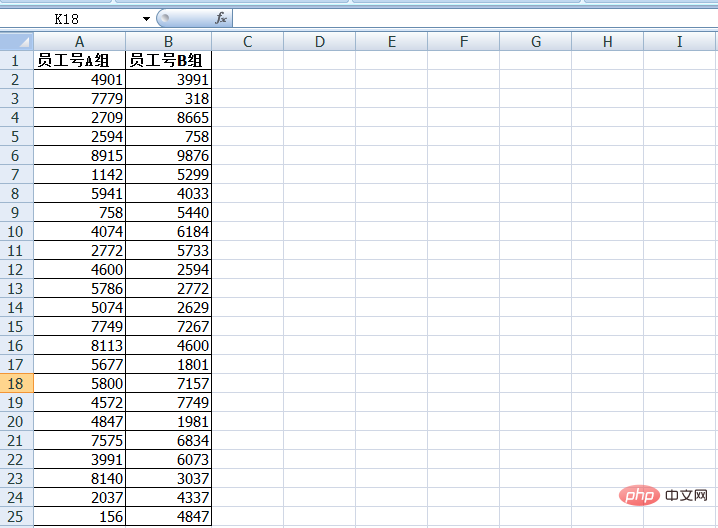Click cell containing 4572
Viewport: 718px width, 528px height.
tap(80, 403)
